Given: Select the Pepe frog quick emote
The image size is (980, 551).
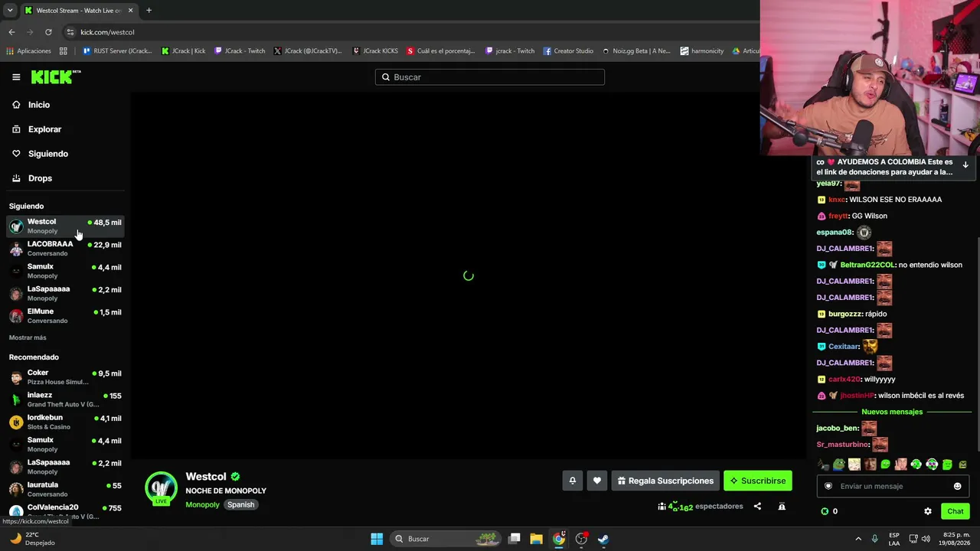Looking at the screenshot, I should 839,465.
